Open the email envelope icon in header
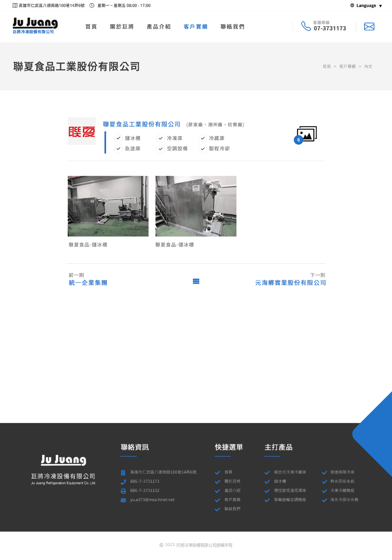The image size is (392, 560). [369, 26]
